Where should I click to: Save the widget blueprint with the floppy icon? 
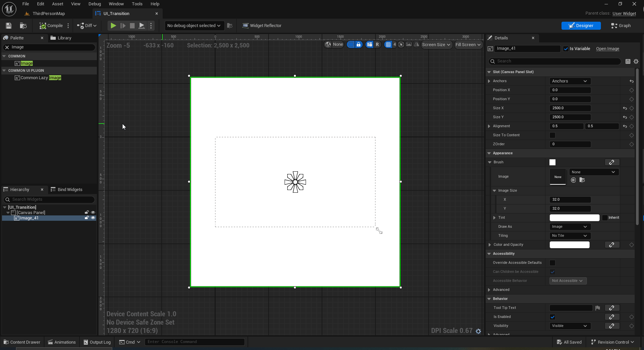click(x=9, y=26)
